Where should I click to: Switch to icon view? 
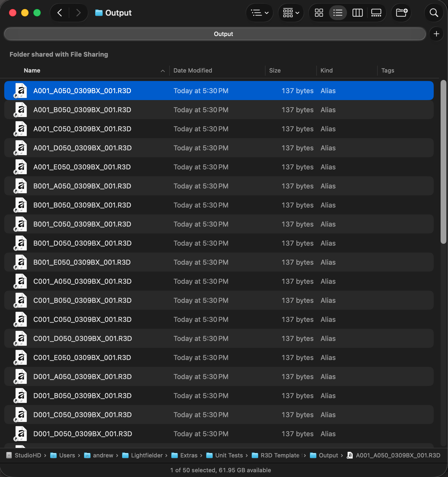pos(319,13)
